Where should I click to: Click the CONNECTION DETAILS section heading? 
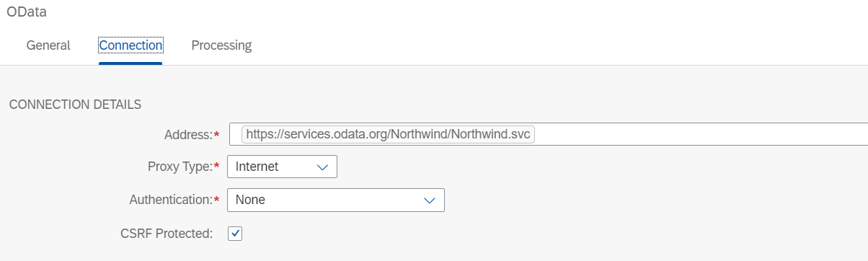[x=75, y=105]
